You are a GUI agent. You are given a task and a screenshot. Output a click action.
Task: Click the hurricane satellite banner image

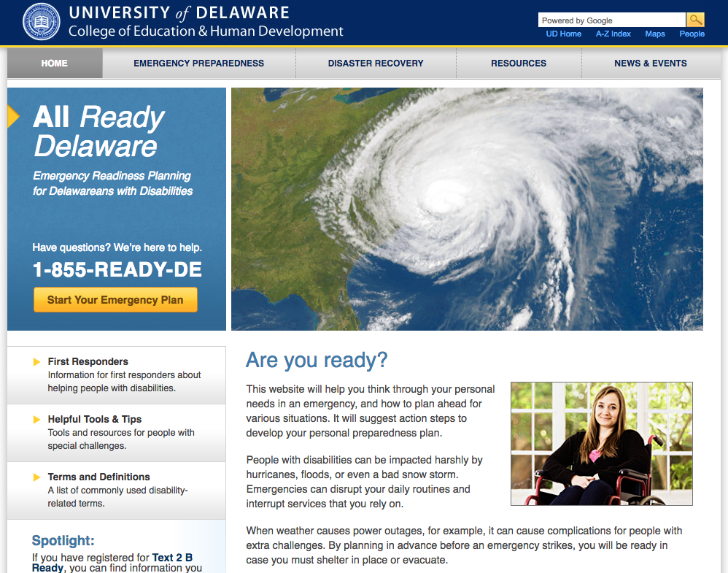(x=467, y=209)
